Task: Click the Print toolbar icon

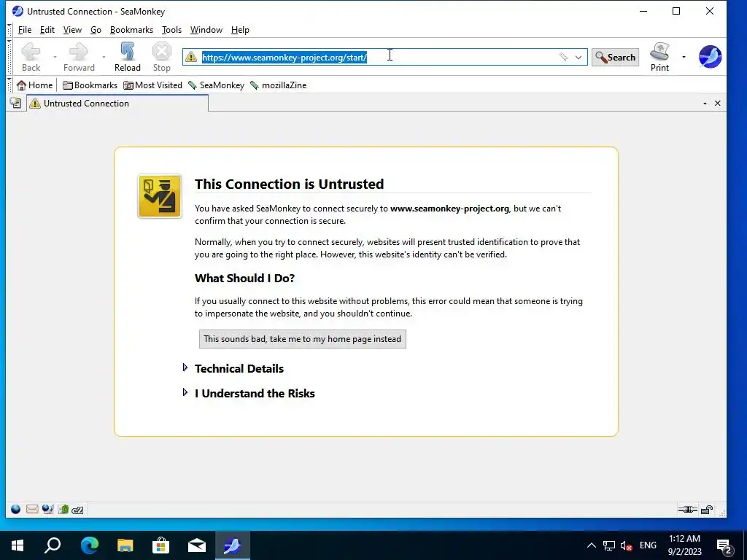Action: [x=659, y=52]
